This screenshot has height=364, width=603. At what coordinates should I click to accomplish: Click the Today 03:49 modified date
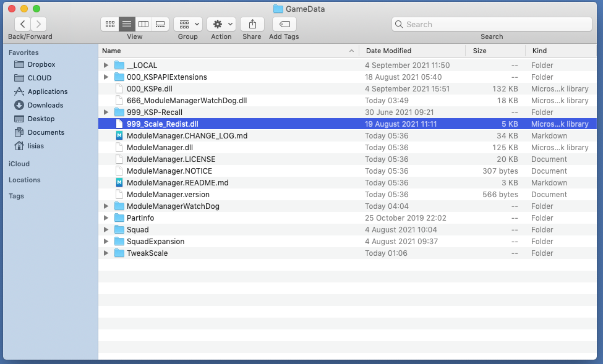387,100
